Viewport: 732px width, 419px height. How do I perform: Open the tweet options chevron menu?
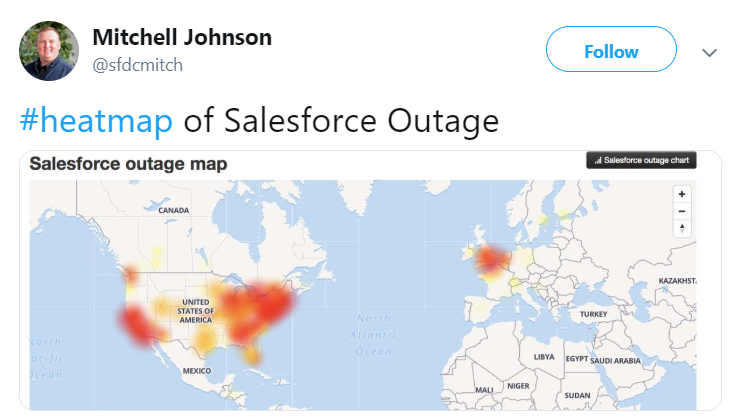click(709, 52)
